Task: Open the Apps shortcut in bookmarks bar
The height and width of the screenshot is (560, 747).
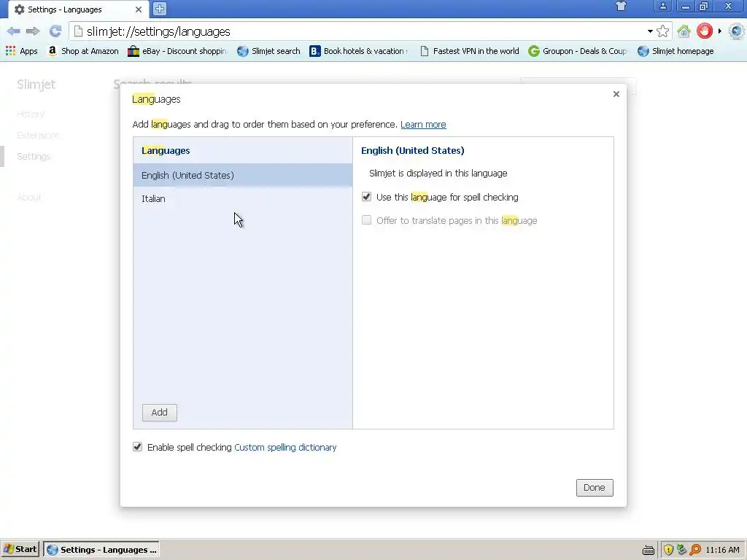Action: coord(21,51)
